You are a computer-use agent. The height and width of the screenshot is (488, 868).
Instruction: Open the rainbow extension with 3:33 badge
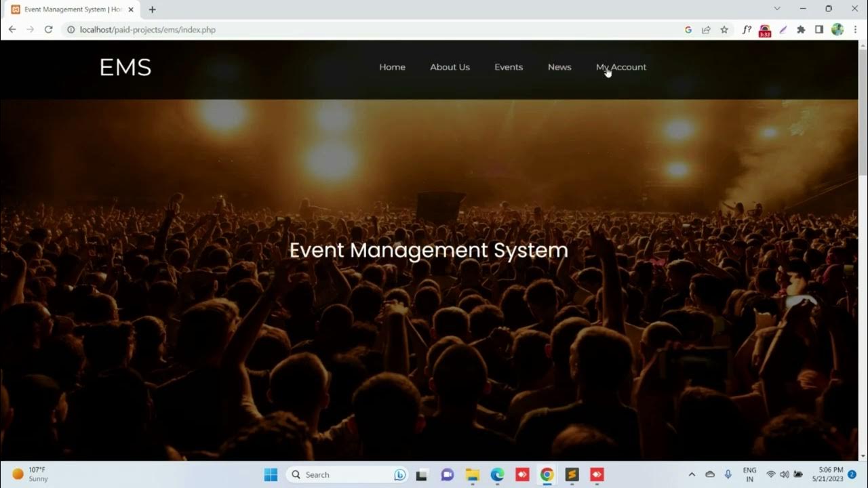765,30
